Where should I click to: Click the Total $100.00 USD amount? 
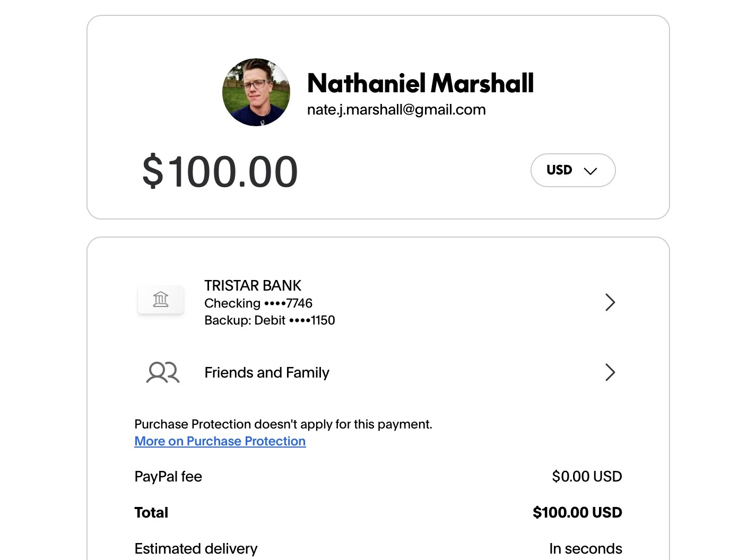[x=577, y=512]
